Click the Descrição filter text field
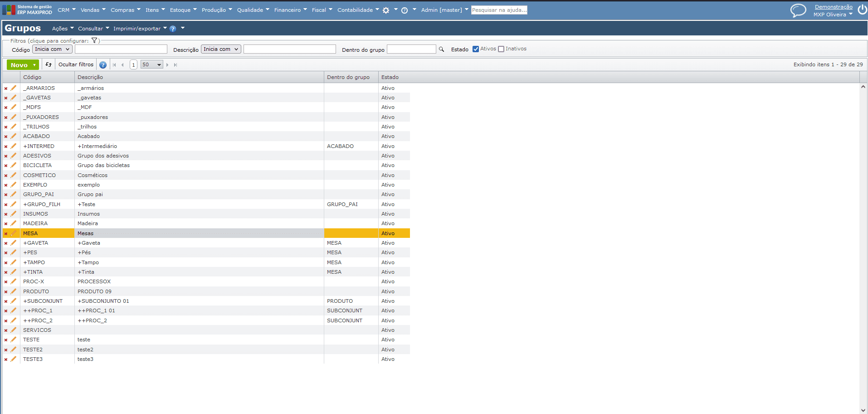This screenshot has height=414, width=868. coord(290,49)
